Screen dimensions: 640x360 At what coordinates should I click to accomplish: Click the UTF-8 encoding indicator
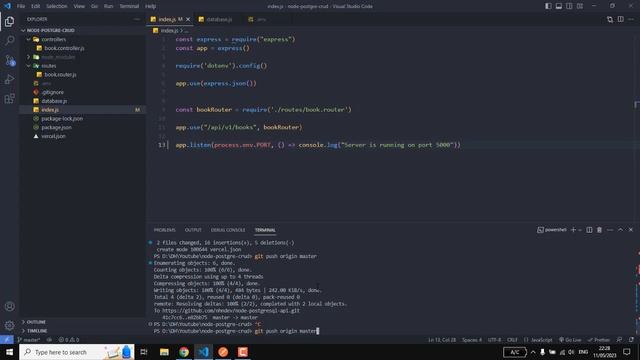tap(494, 340)
